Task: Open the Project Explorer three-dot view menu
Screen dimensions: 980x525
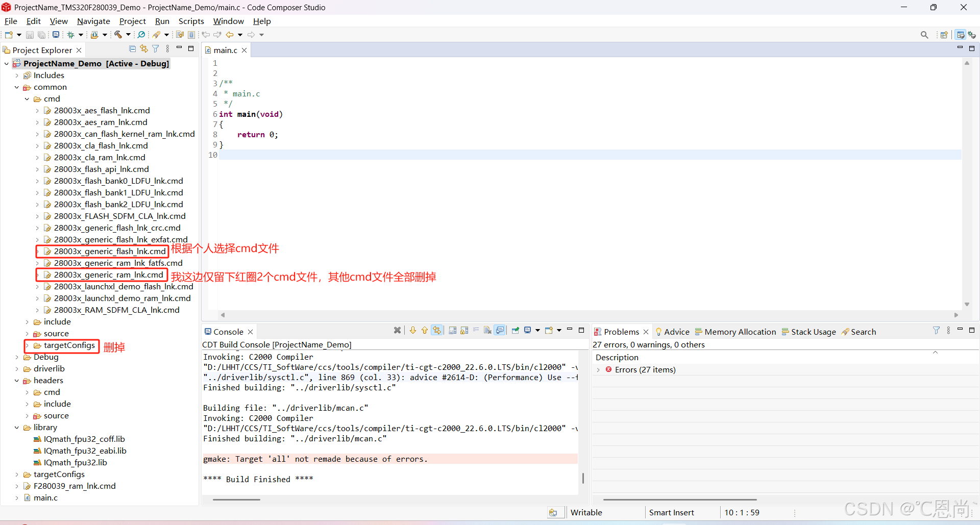Action: pos(167,48)
